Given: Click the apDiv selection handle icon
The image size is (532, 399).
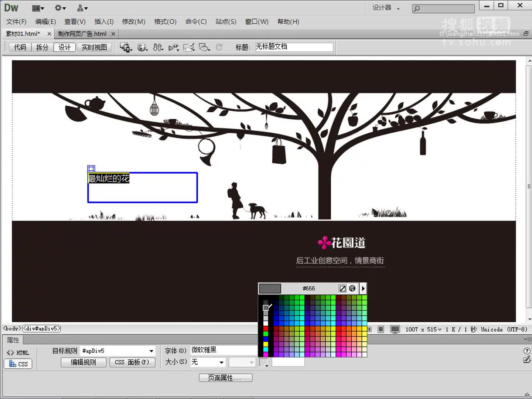Looking at the screenshot, I should pos(91,168).
